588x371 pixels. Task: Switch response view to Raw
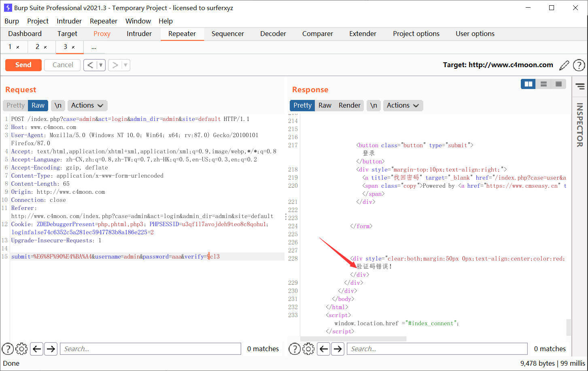(325, 106)
